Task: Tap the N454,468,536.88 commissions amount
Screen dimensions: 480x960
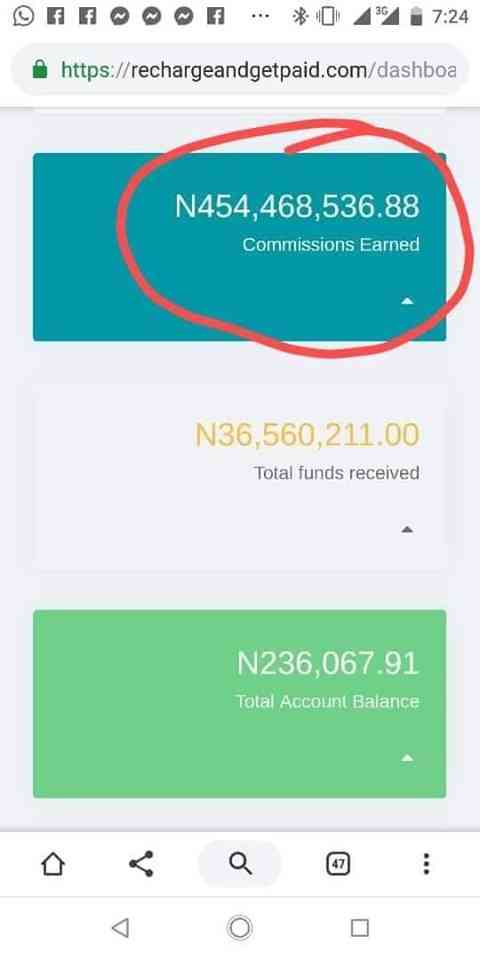Action: click(298, 206)
